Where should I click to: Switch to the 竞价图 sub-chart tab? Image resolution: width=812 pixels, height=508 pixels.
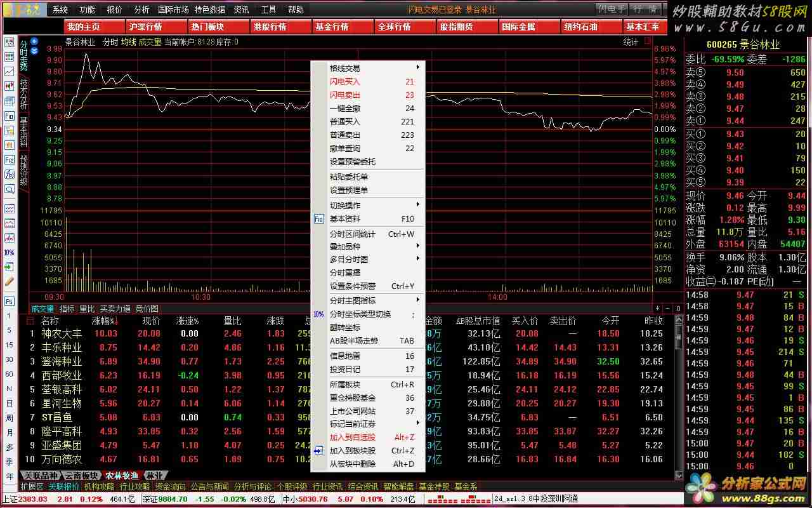[x=147, y=309]
